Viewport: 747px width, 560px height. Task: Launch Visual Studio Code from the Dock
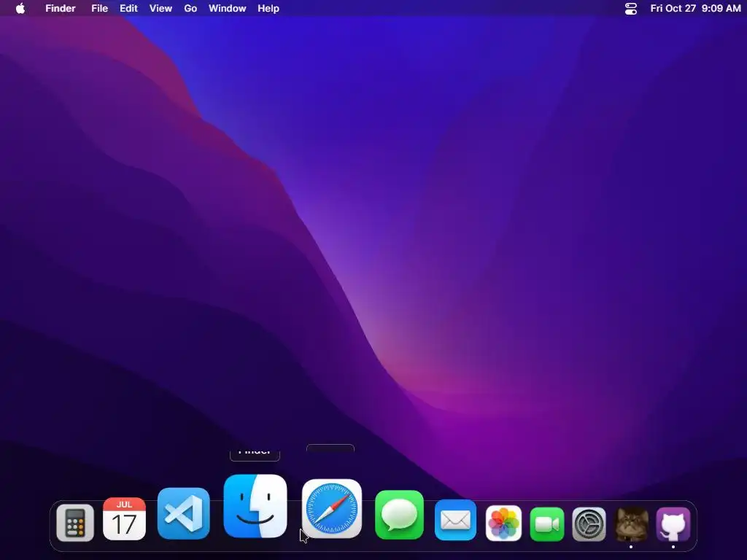click(184, 513)
